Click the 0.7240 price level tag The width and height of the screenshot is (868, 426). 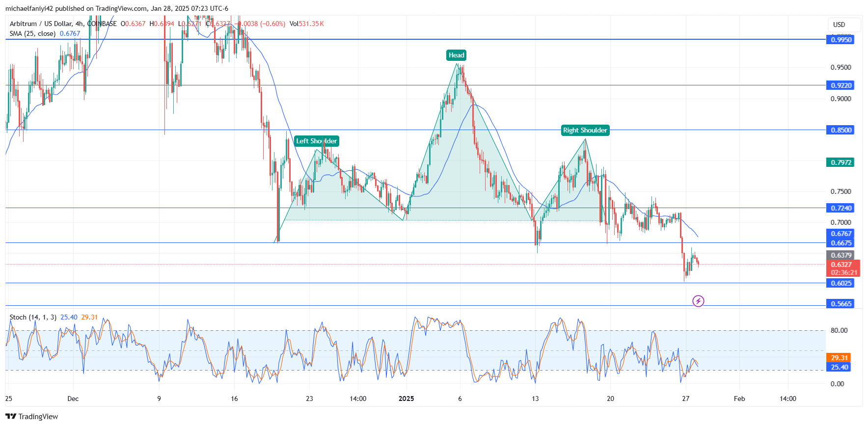(x=841, y=208)
